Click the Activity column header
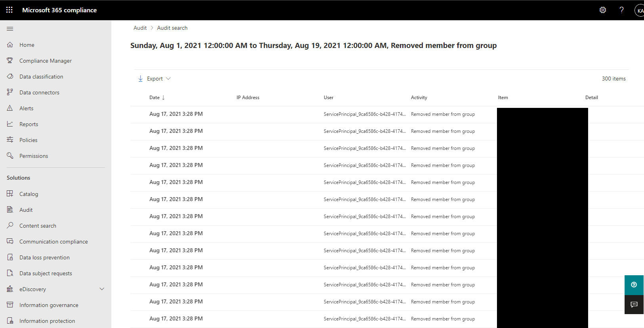The width and height of the screenshot is (644, 328). [419, 98]
